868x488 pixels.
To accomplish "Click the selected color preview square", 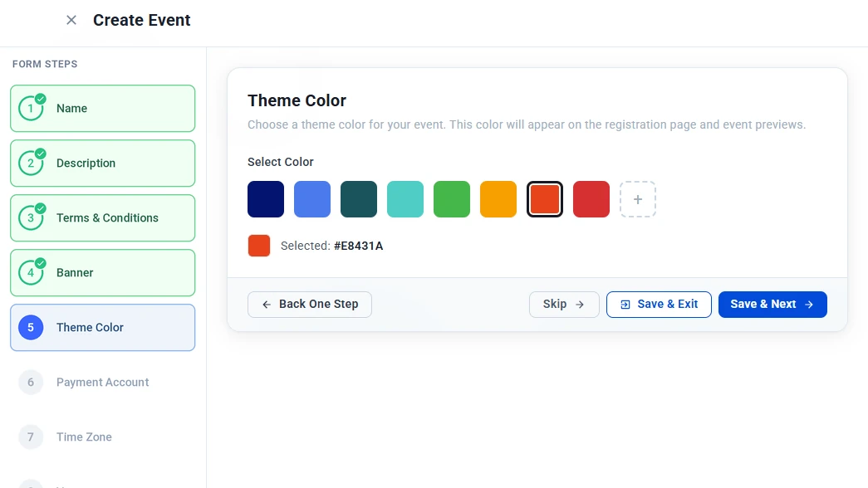I will click(x=259, y=246).
